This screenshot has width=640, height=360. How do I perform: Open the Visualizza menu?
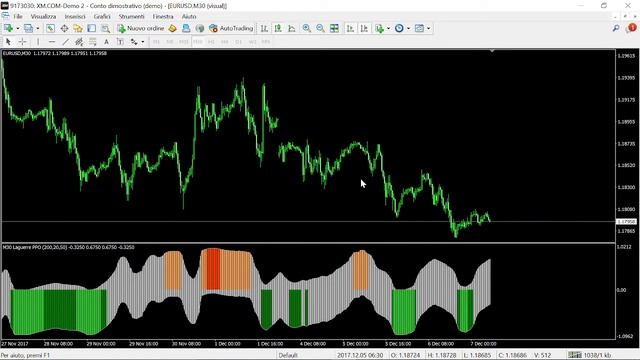(43, 16)
